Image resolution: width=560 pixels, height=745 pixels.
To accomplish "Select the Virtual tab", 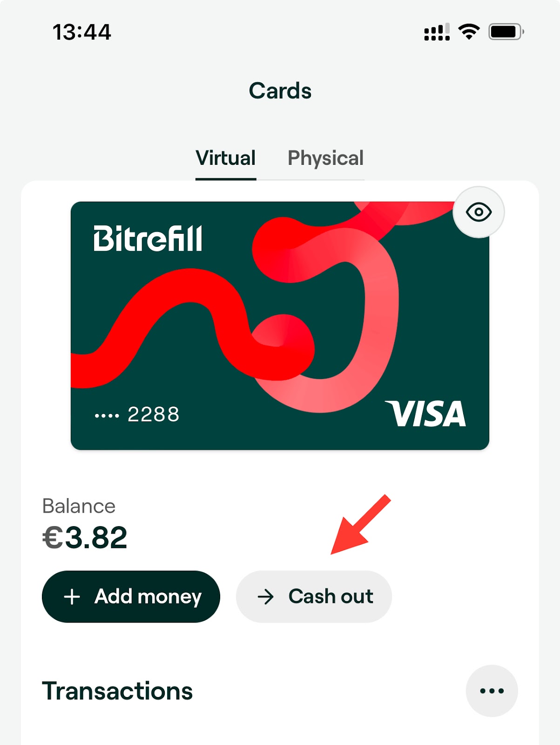I will tap(226, 159).
